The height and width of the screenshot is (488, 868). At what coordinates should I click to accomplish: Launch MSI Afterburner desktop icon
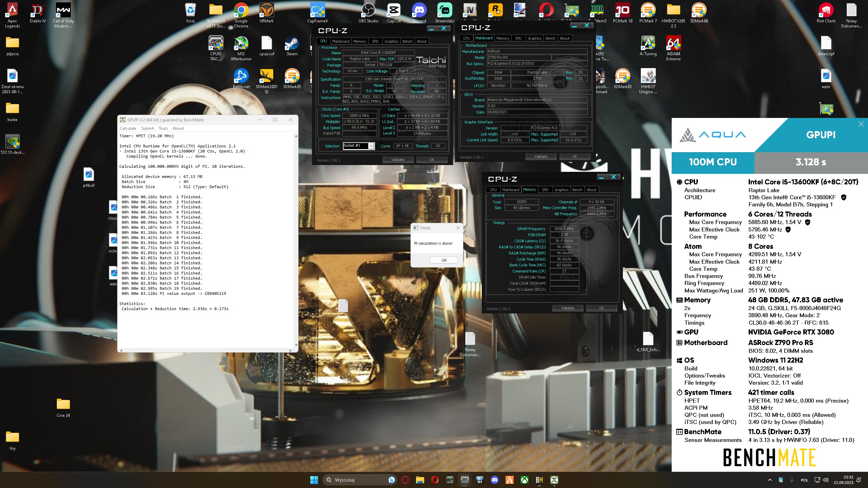pos(241,48)
